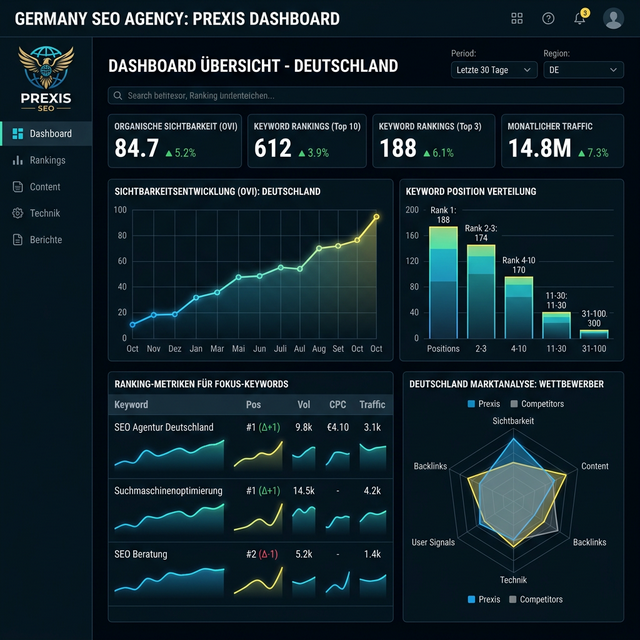The height and width of the screenshot is (640, 640).
Task: Click the Technik radar axis label
Action: [x=513, y=580]
